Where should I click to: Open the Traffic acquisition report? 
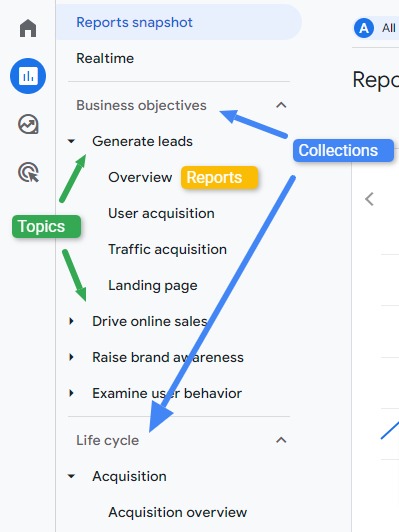[167, 249]
